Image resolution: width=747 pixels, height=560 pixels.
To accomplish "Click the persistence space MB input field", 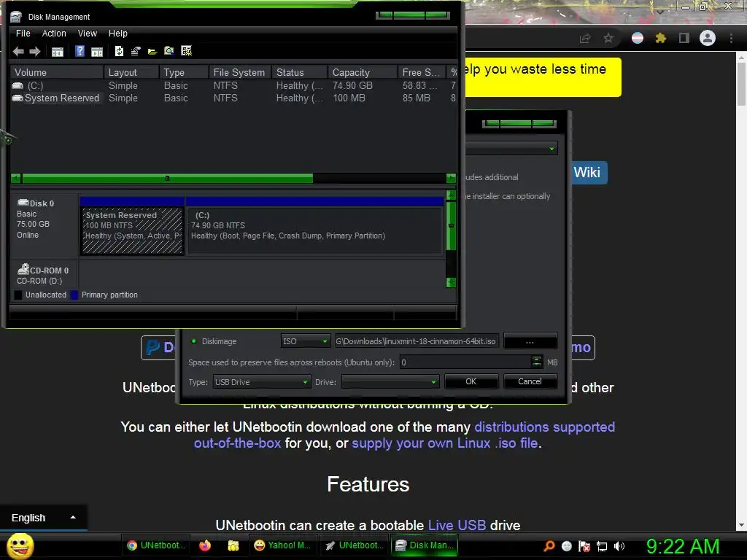I will 465,362.
